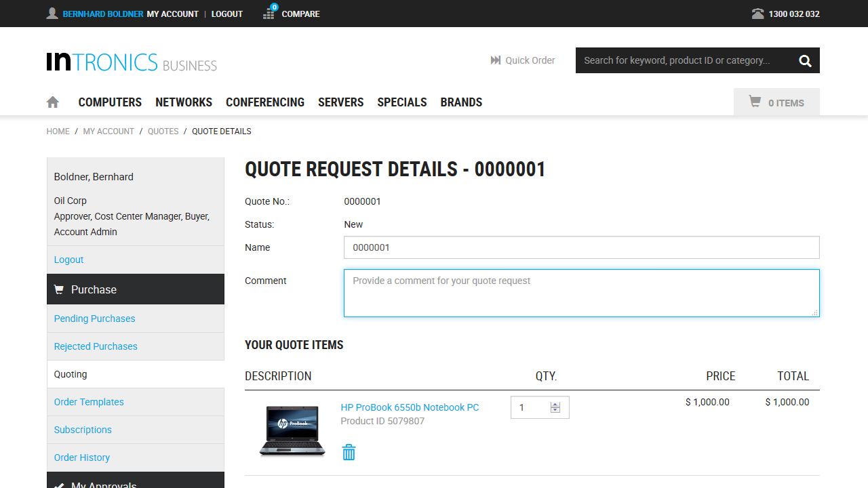Image resolution: width=868 pixels, height=488 pixels.
Task: Open the Specials menu
Action: coord(402,102)
